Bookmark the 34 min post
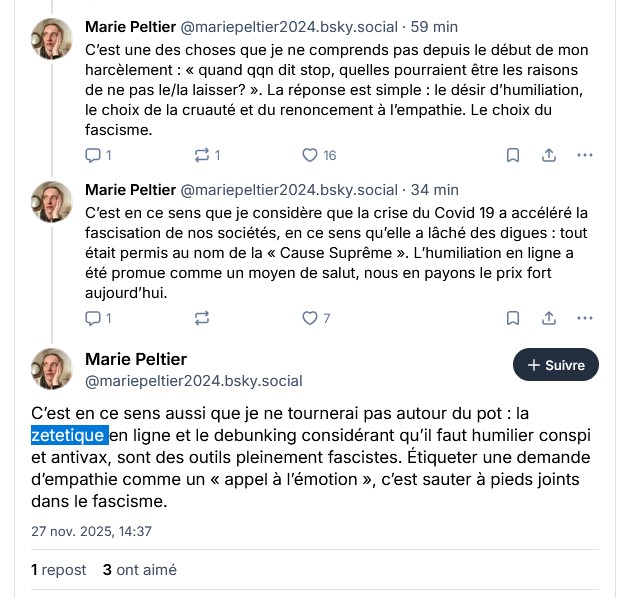This screenshot has width=622, height=598. coord(512,318)
